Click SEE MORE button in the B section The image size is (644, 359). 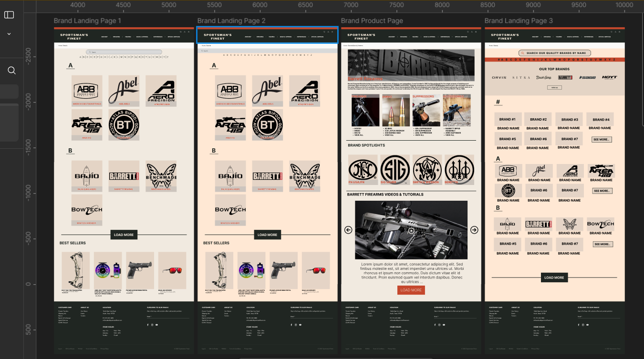click(x=603, y=244)
